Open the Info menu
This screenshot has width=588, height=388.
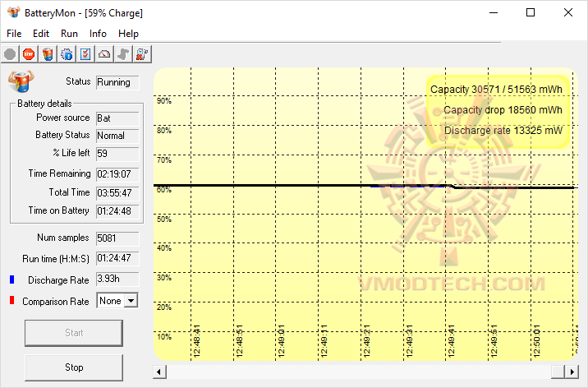98,34
